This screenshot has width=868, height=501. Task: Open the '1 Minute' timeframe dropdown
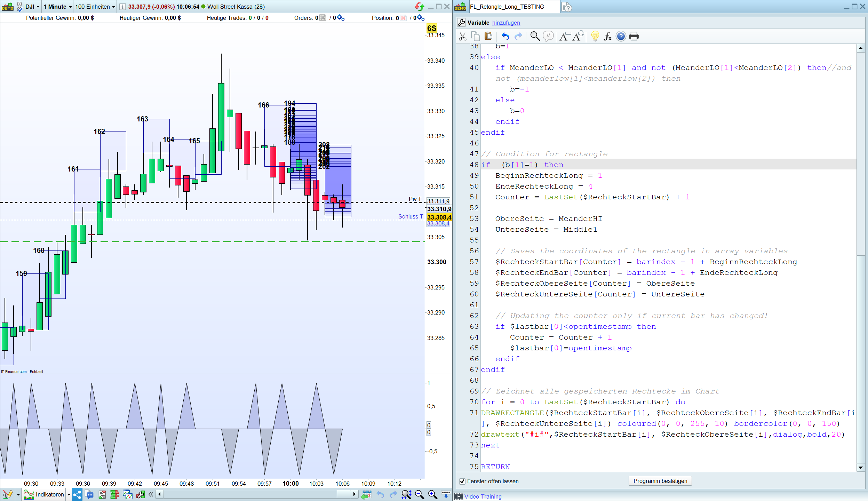pos(57,7)
